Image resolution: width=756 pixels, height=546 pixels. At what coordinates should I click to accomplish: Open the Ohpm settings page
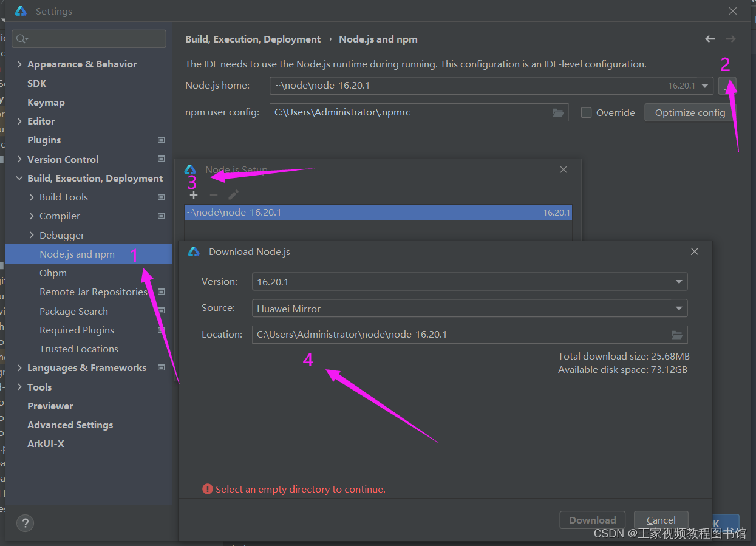click(53, 273)
